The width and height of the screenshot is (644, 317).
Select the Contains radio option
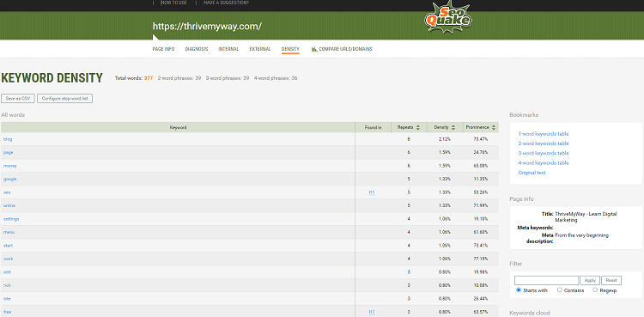pyautogui.click(x=559, y=290)
